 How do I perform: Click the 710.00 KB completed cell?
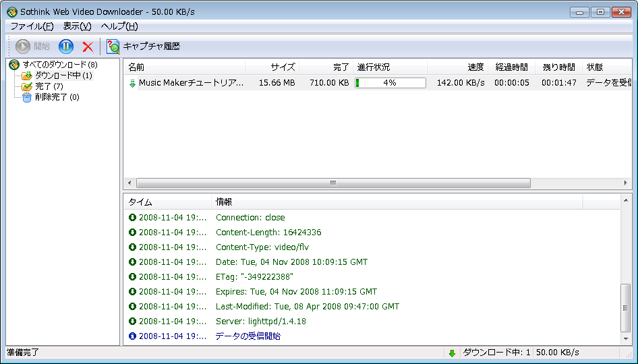coord(329,83)
